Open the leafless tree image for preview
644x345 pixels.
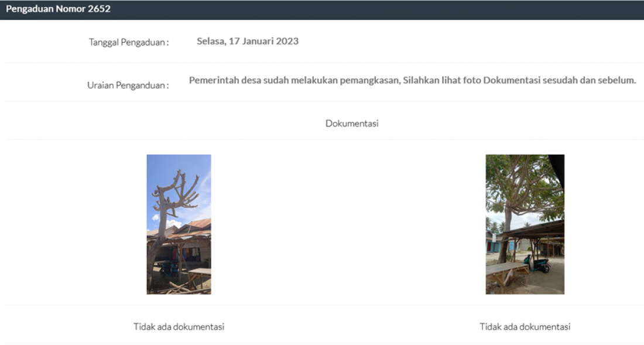pos(179,224)
